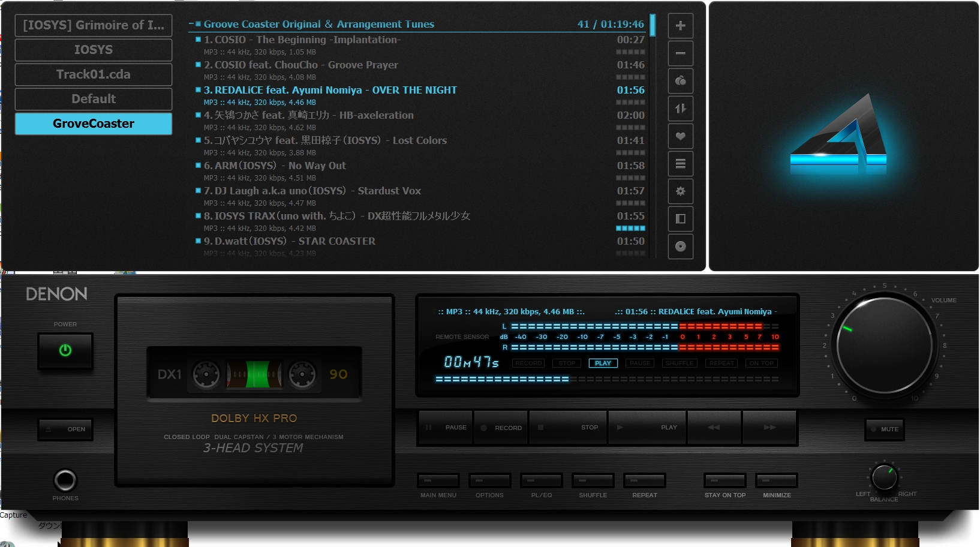Click the half-filled panel layout icon
Viewport: 980px width, 547px height.
(x=681, y=219)
